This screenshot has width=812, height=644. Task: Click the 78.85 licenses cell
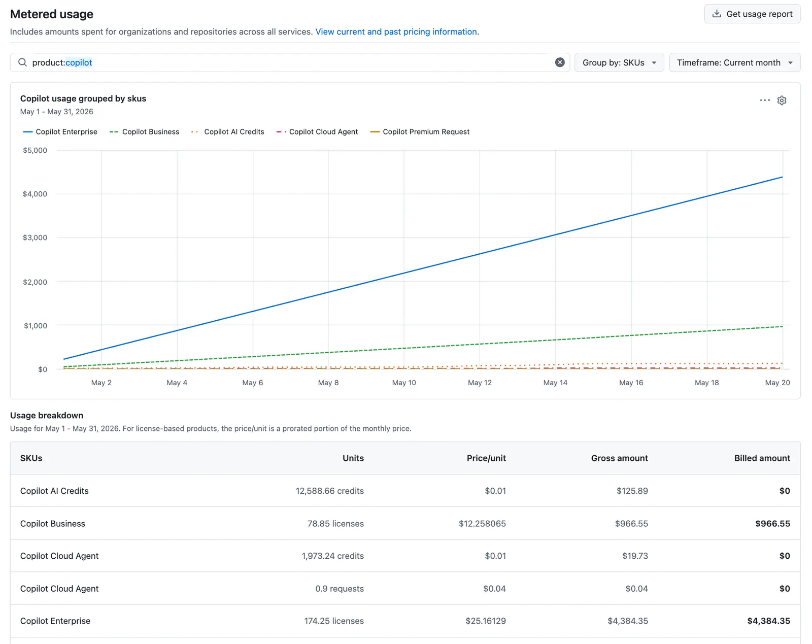click(335, 523)
